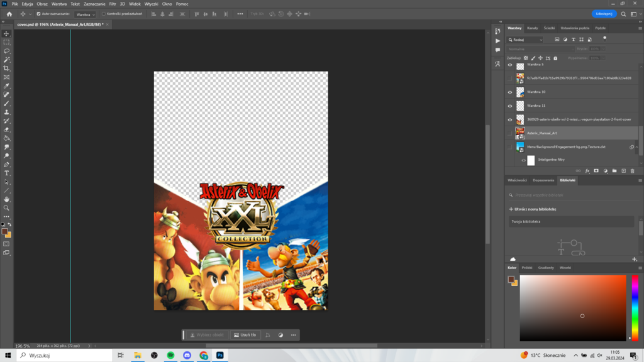Select the Pen tool
Screen dimensions: 644x362
(6, 165)
